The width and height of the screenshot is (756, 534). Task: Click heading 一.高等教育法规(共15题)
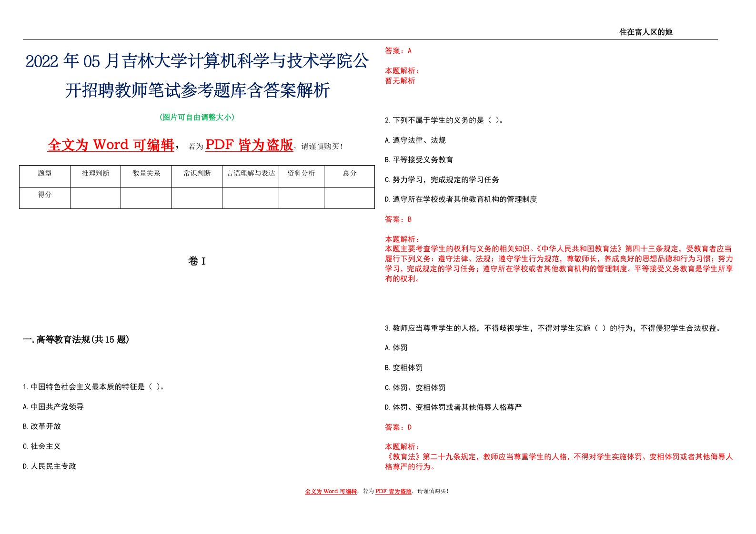click(76, 340)
